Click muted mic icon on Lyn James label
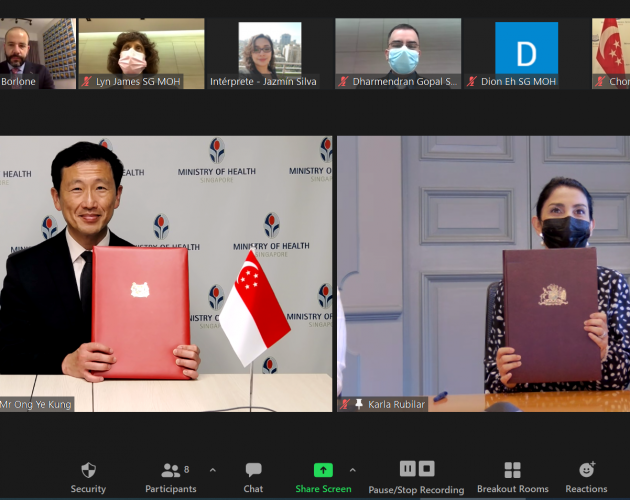Screen dimensions: 630x500 click(87, 82)
